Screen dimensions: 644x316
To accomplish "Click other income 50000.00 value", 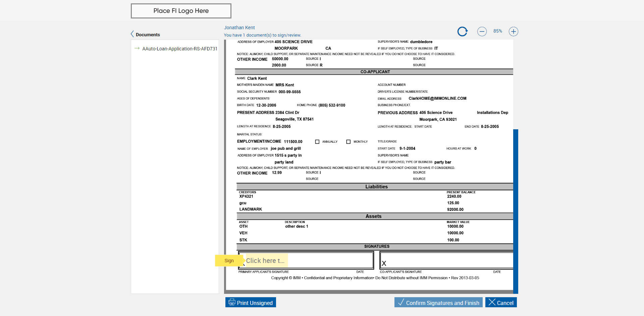I will [280, 59].
